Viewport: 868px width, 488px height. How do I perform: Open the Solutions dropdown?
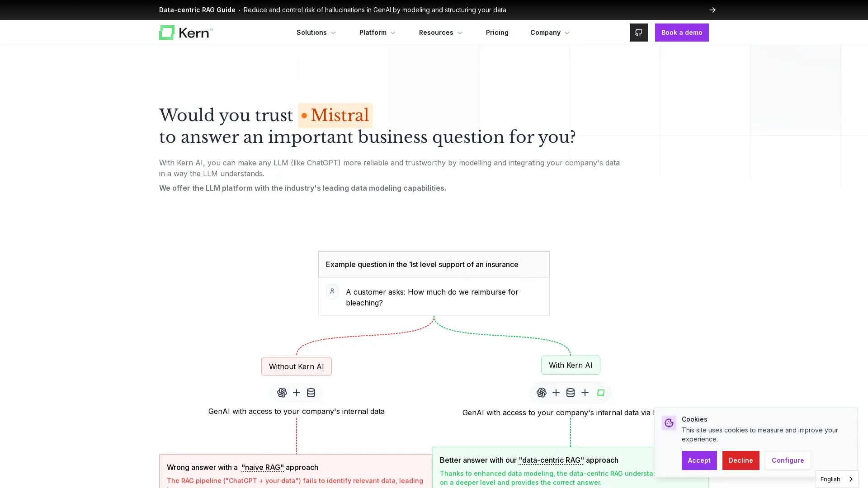[x=316, y=32]
